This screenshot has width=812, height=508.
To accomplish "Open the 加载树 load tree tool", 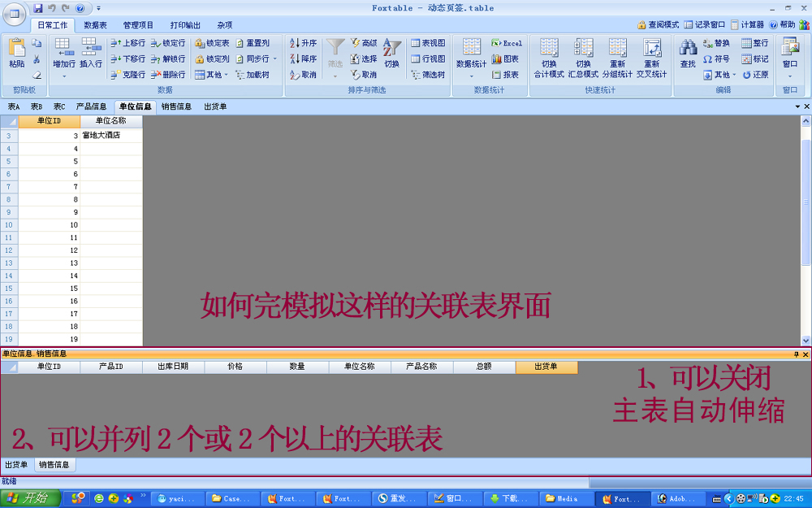I will point(253,75).
